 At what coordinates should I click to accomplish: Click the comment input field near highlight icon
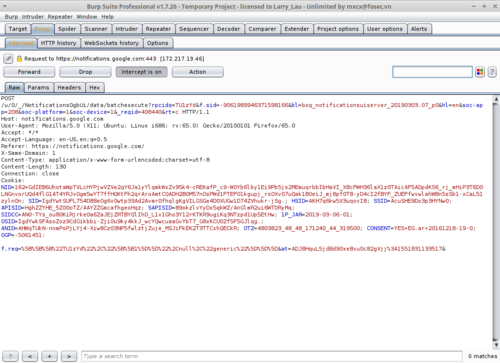point(432,72)
